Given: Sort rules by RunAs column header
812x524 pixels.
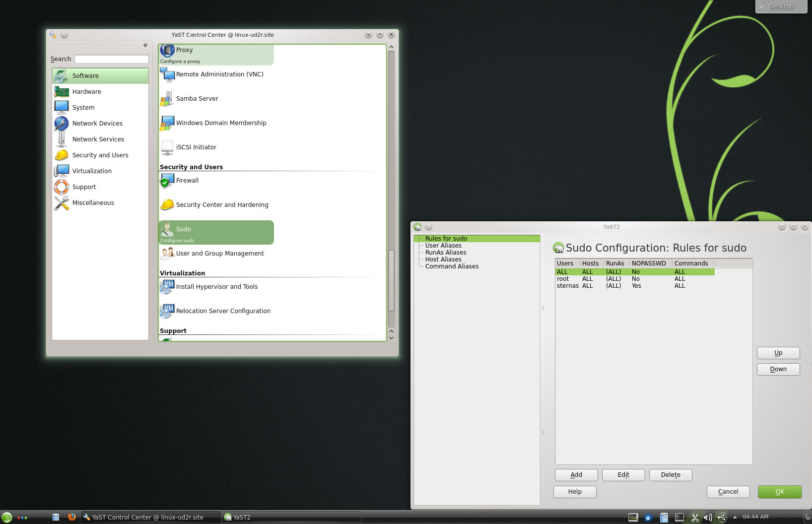Looking at the screenshot, I should point(616,263).
